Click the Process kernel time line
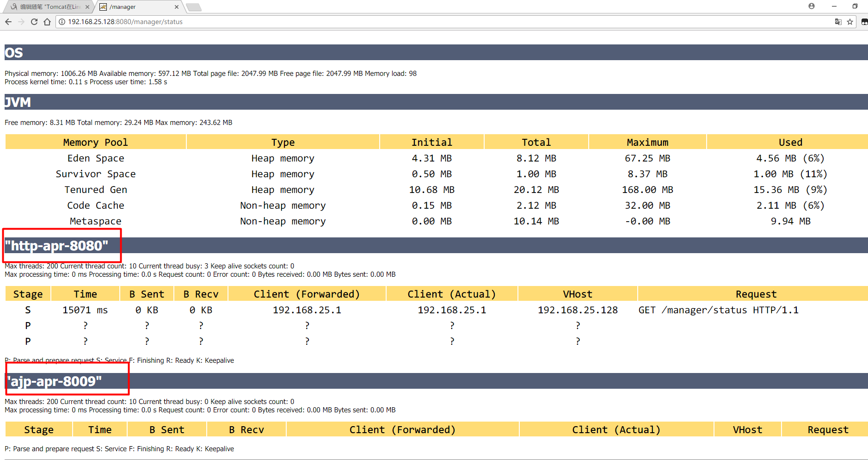Viewport: 868px width, 460px height. click(86, 82)
